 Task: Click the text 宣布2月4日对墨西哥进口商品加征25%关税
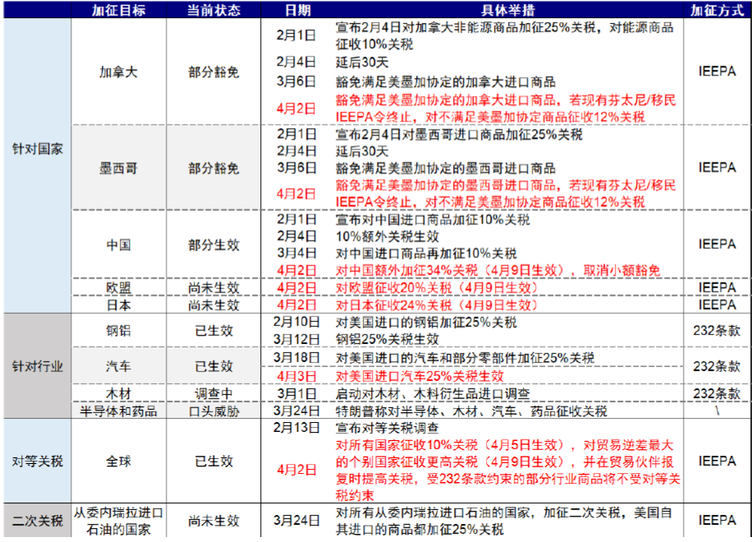(x=459, y=135)
